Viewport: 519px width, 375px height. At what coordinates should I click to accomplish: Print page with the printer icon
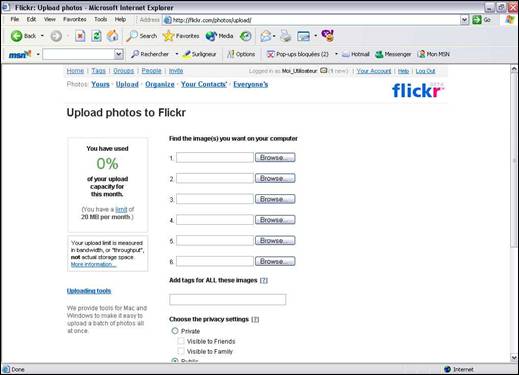click(286, 36)
